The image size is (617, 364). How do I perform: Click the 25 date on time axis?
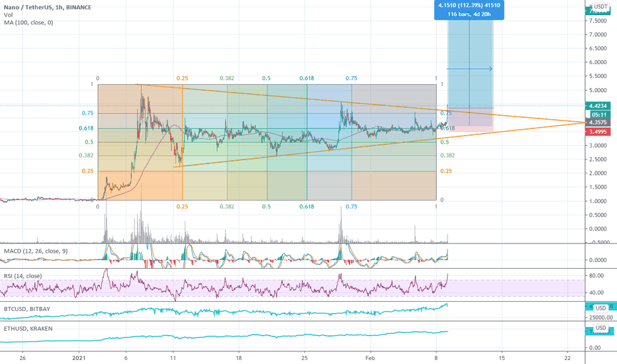coord(305,358)
